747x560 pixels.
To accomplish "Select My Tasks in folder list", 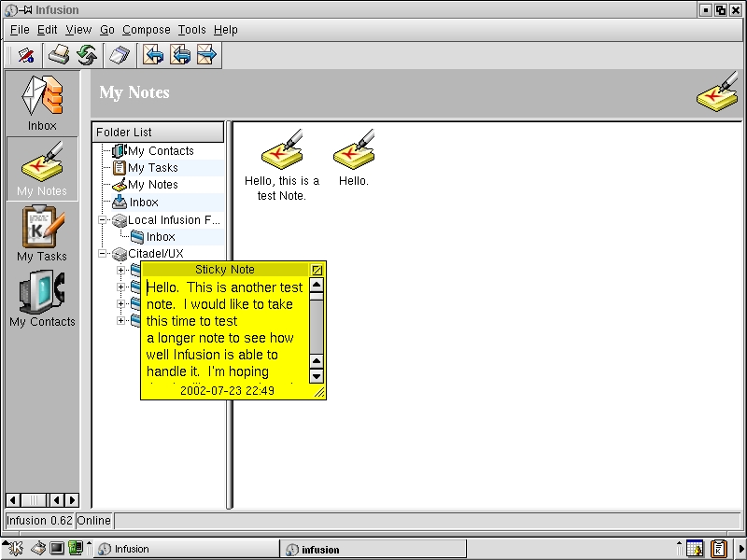I will pyautogui.click(x=153, y=168).
